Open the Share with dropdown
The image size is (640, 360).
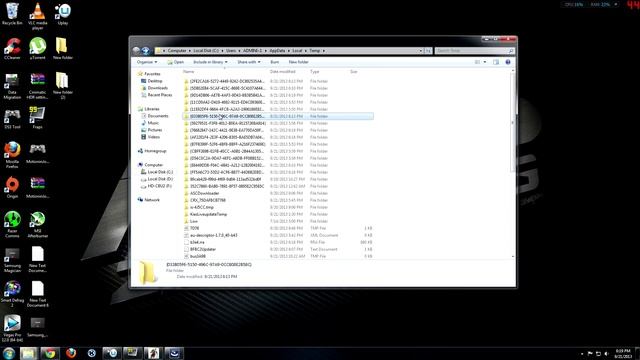click(249, 62)
